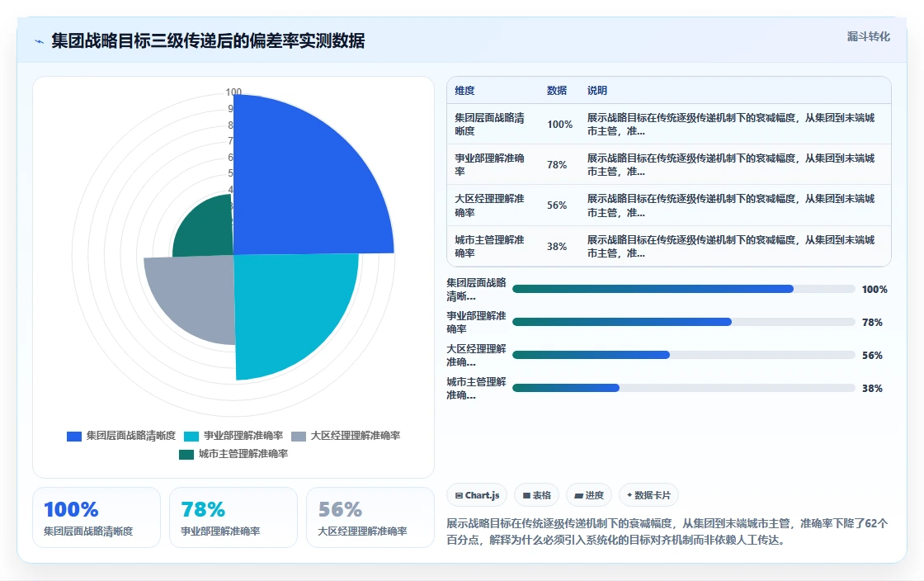Select the 事业部理解准确率 table row name
The width and height of the screenshot is (924, 581).
point(489,164)
